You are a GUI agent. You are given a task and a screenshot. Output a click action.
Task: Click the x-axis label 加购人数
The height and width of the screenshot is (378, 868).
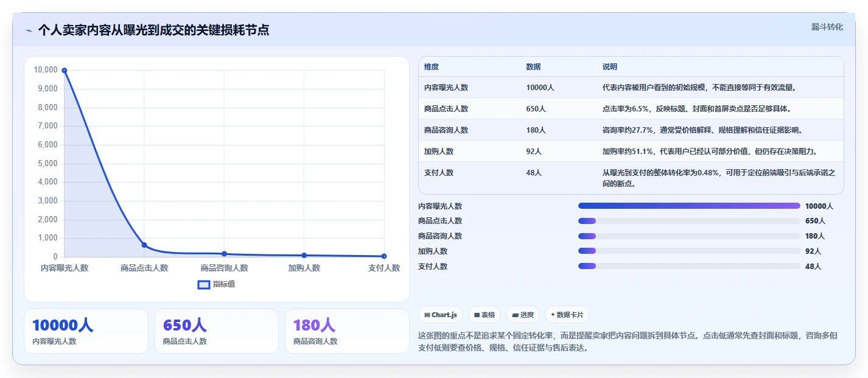pos(304,268)
